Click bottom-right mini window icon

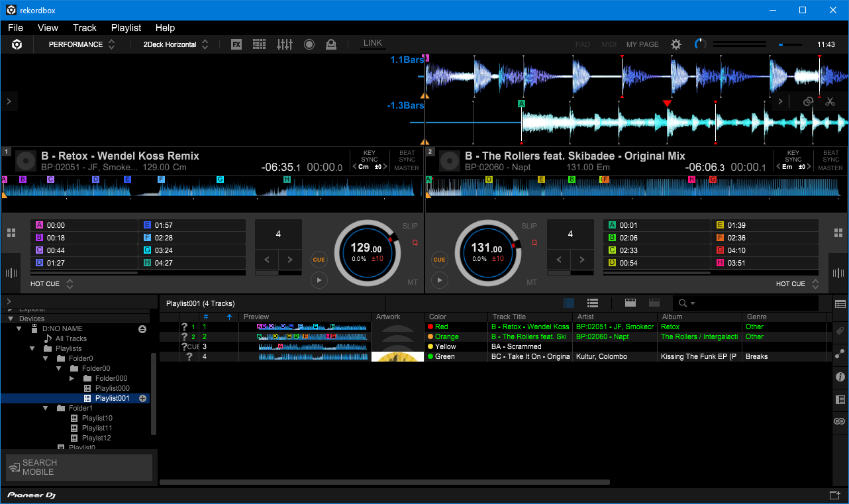(x=834, y=495)
